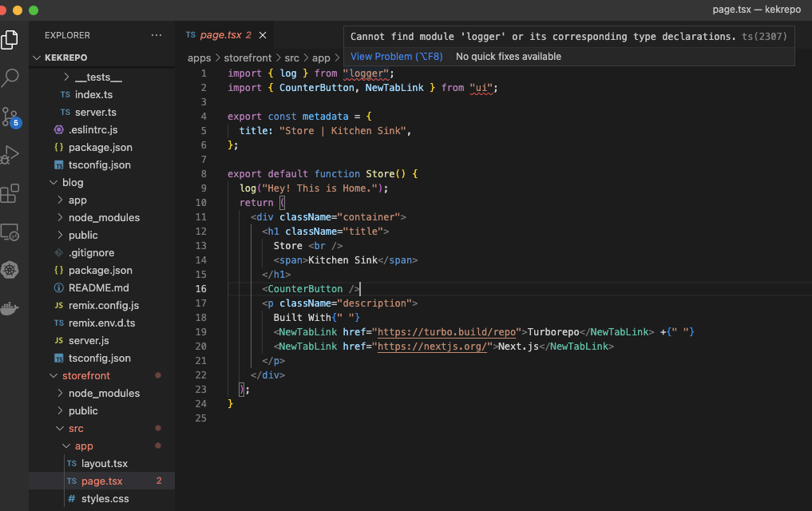The height and width of the screenshot is (511, 812).
Task: Open package.json in blog folder
Action: pos(101,270)
